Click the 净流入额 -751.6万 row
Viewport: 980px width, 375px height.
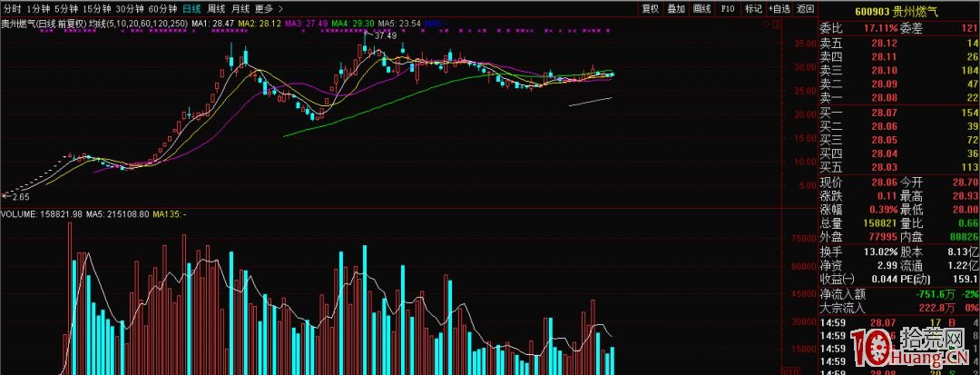click(x=898, y=294)
